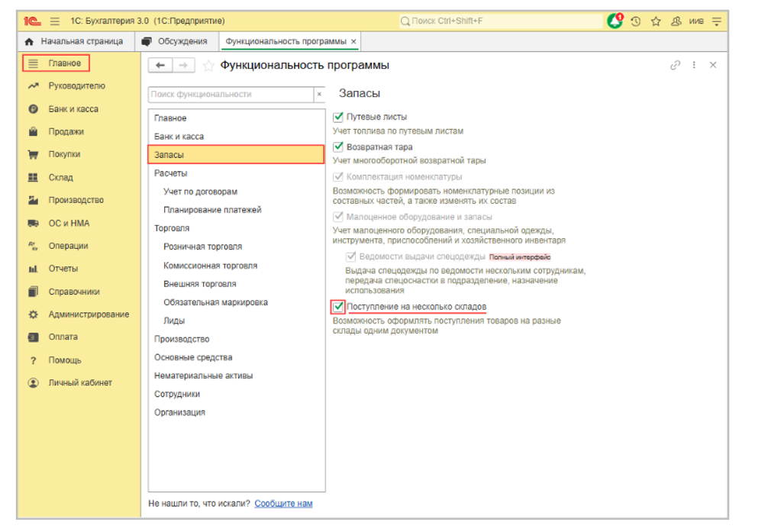Toggle Поступление на несколько складов checkbox
Screen dimensions: 768x532
point(338,307)
